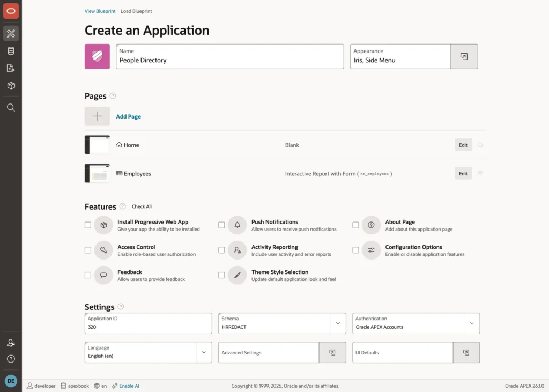Click the Theme Style Selection brush icon
This screenshot has width=549, height=392.
(238, 275)
